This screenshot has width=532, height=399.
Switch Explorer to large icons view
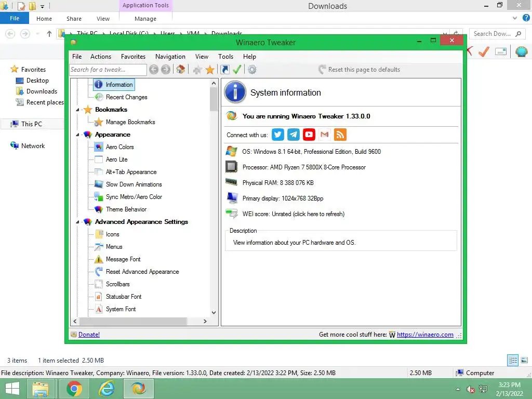[524, 360]
